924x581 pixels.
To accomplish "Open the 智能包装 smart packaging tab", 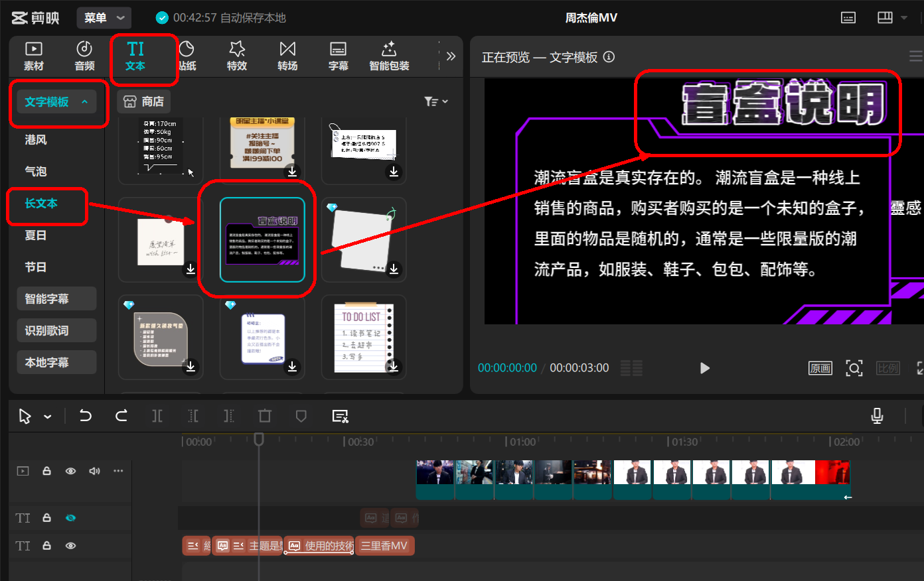I will (x=389, y=56).
